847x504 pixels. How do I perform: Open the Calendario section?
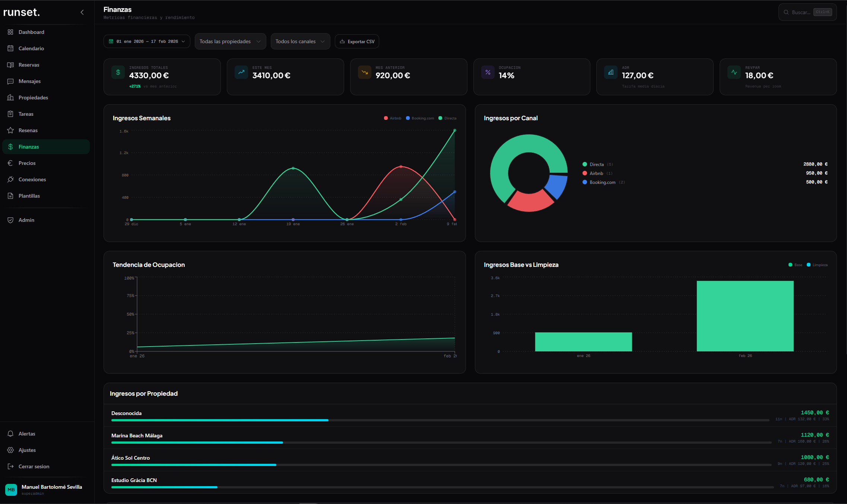click(31, 48)
